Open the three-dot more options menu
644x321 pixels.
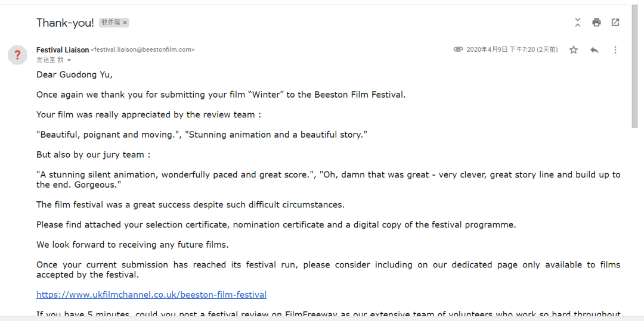click(615, 50)
